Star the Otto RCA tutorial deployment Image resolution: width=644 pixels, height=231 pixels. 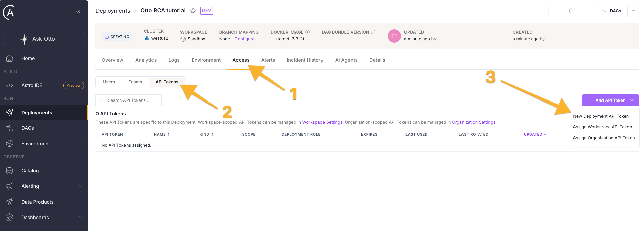point(193,11)
